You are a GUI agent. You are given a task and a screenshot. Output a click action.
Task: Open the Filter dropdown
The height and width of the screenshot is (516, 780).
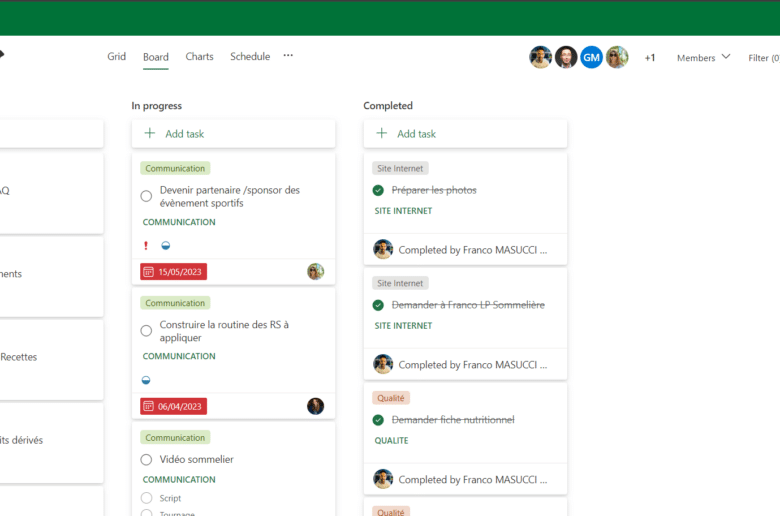pos(763,57)
